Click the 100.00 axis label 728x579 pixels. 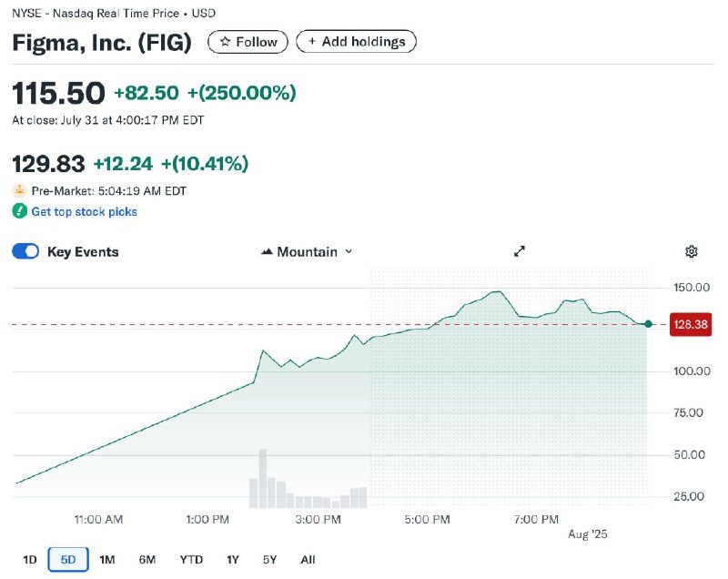692,371
